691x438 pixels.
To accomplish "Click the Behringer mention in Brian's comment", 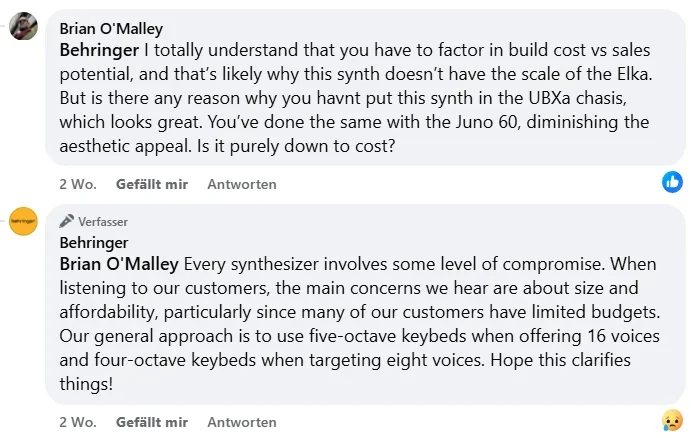I will (98, 47).
